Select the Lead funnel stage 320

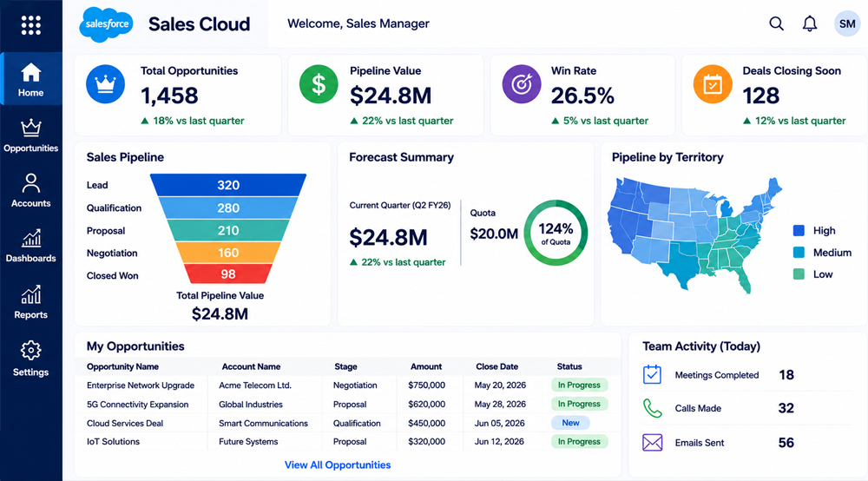[x=228, y=185]
